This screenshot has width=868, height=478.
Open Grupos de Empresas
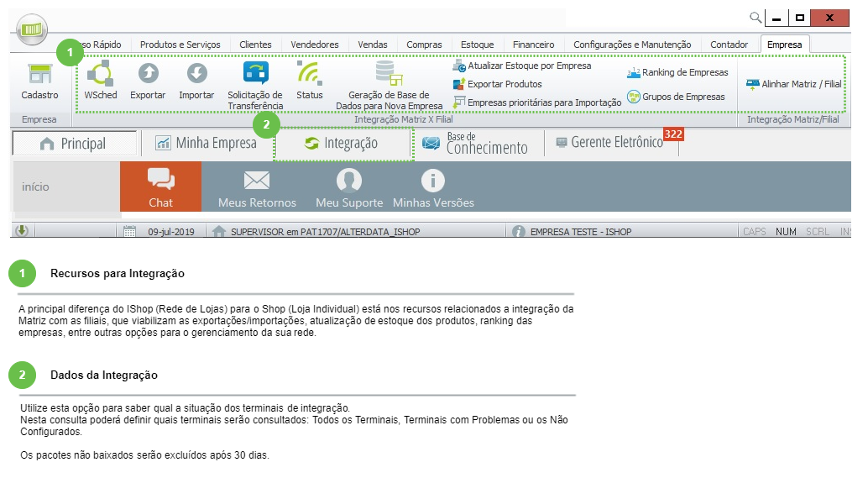point(676,97)
